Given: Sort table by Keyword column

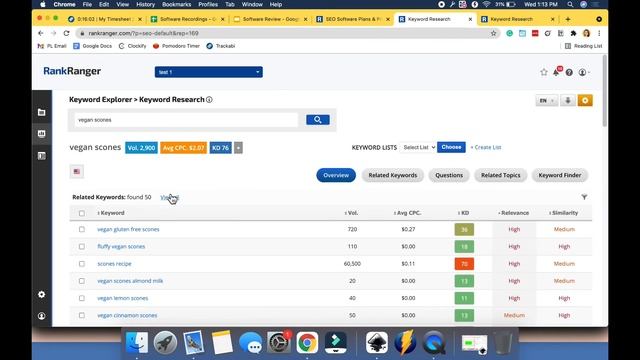Looking at the screenshot, I should click(x=111, y=213).
